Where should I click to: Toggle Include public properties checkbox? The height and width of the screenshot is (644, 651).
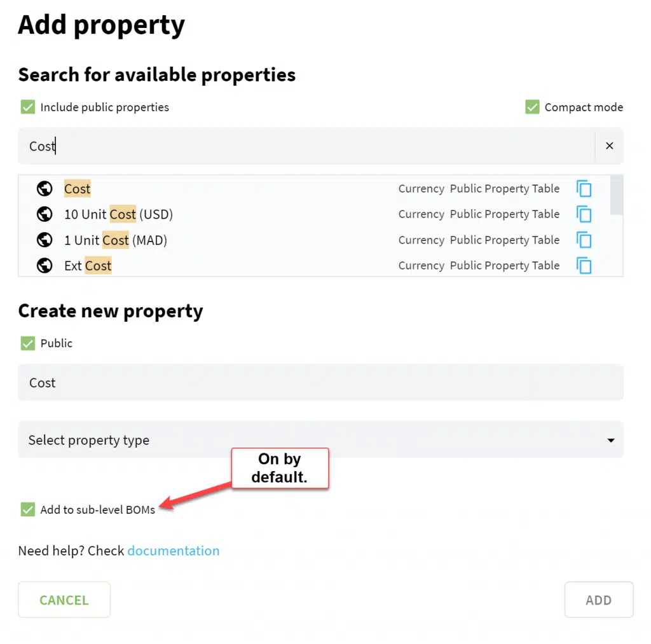point(28,107)
